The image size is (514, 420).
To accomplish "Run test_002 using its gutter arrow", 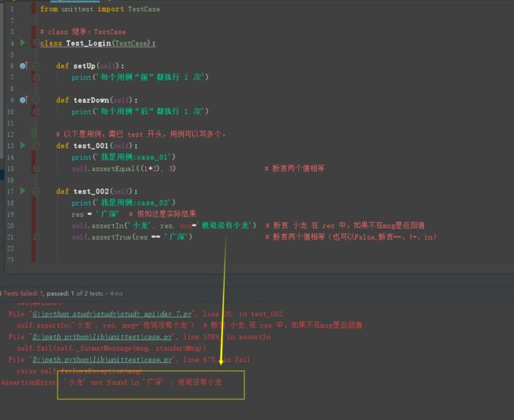I will click(x=23, y=191).
